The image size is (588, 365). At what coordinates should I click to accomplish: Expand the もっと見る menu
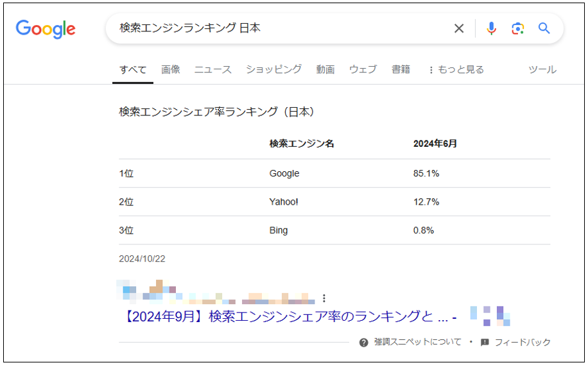coord(456,70)
